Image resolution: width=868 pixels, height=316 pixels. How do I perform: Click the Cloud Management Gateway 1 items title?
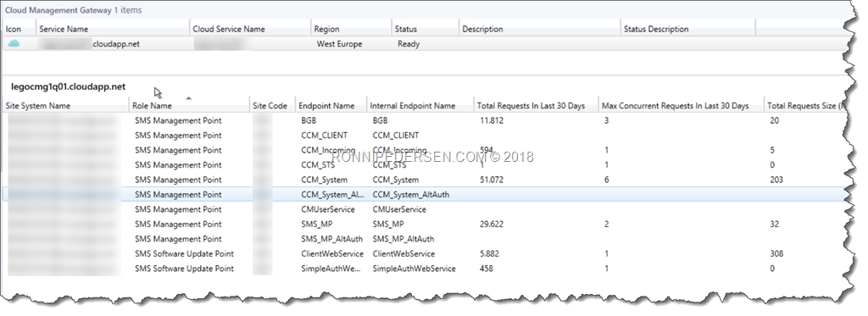click(x=73, y=10)
